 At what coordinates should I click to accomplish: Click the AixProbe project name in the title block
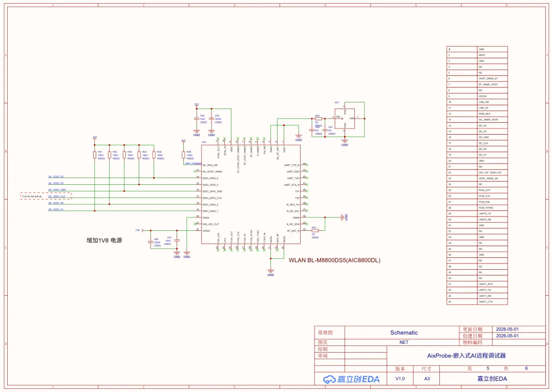(x=466, y=356)
